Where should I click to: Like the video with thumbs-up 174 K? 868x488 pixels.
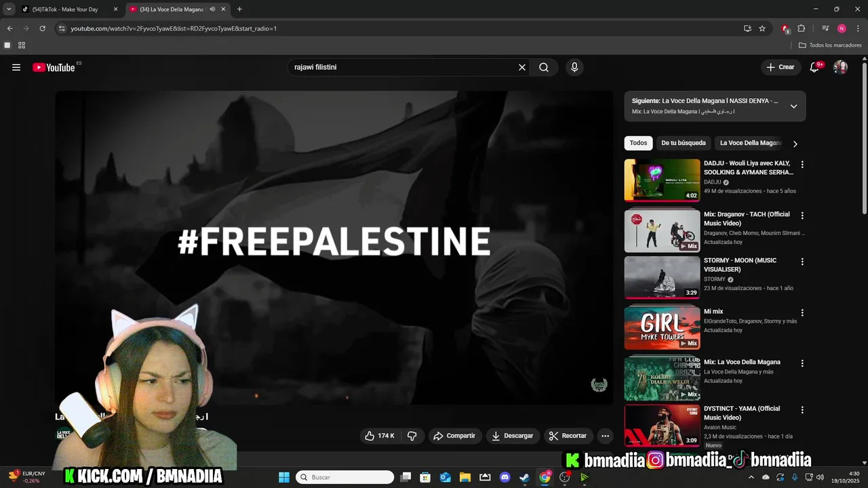click(x=380, y=436)
